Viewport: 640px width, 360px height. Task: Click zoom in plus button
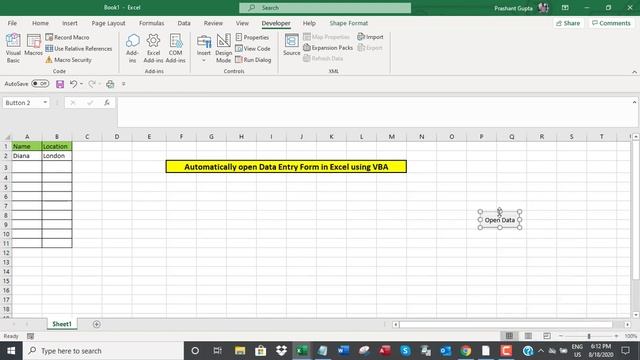click(x=616, y=336)
